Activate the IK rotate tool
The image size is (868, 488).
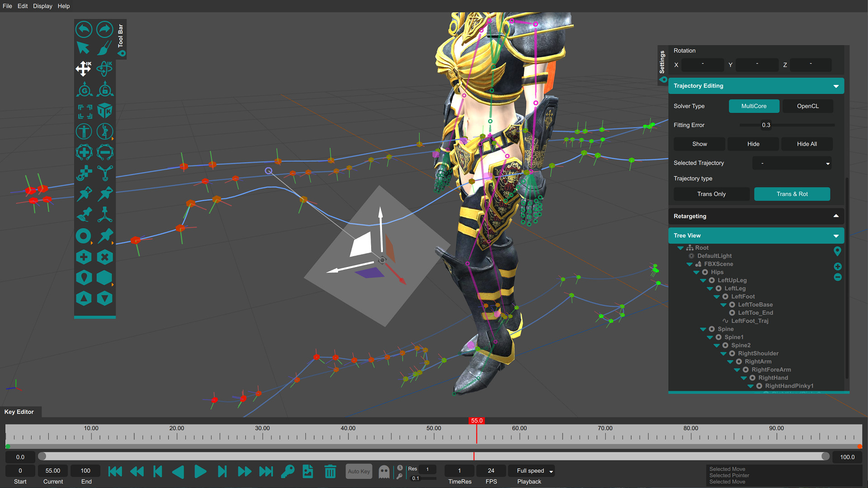point(104,69)
